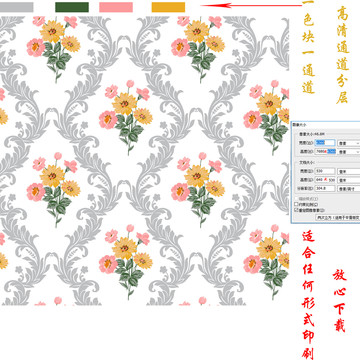Toggle the disabled scale styles checkbox

(296, 198)
